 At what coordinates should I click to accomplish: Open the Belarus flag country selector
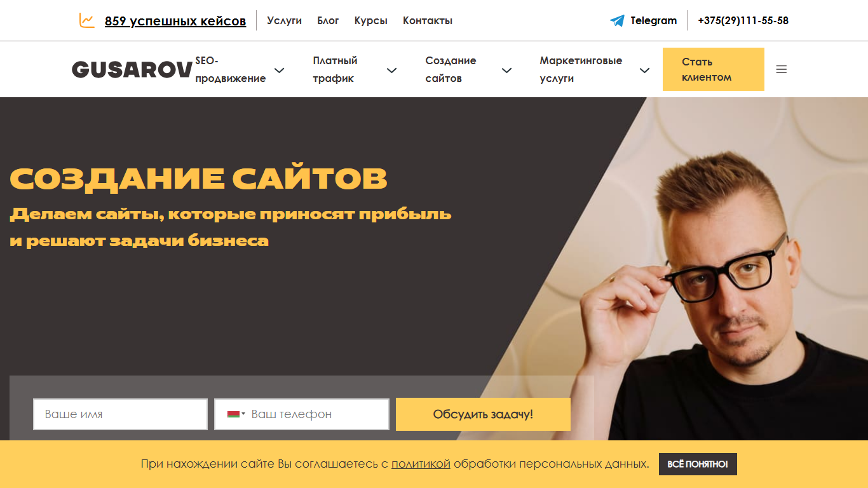(236, 414)
